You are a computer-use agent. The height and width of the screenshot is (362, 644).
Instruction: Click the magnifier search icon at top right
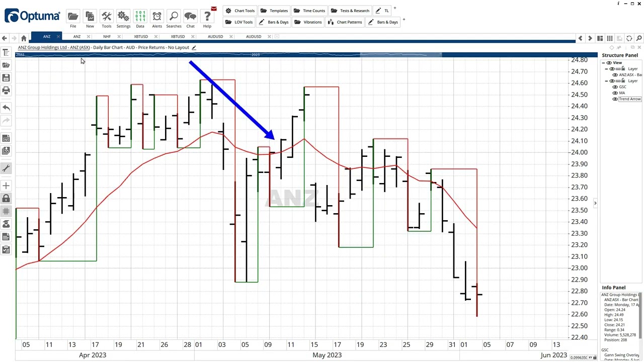[x=639, y=38]
